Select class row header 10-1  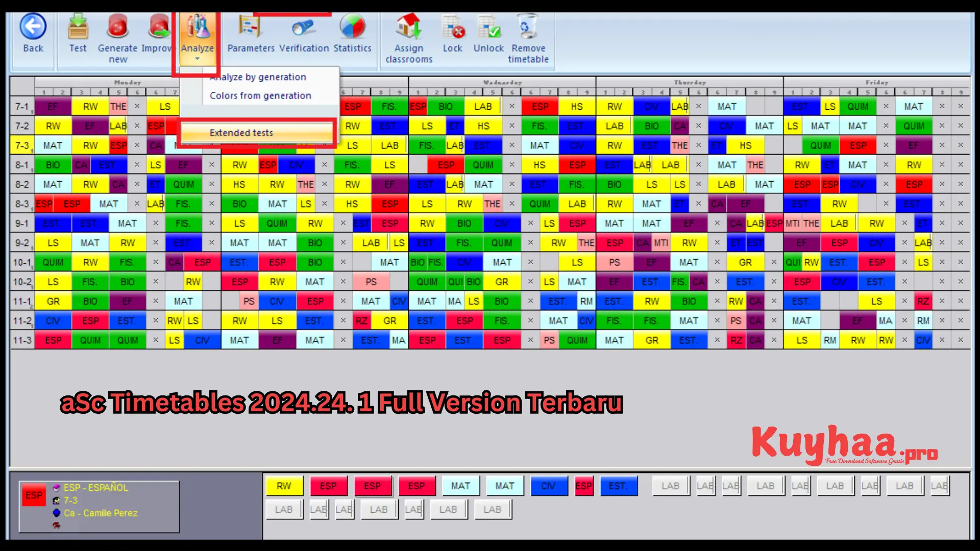pos(22,262)
